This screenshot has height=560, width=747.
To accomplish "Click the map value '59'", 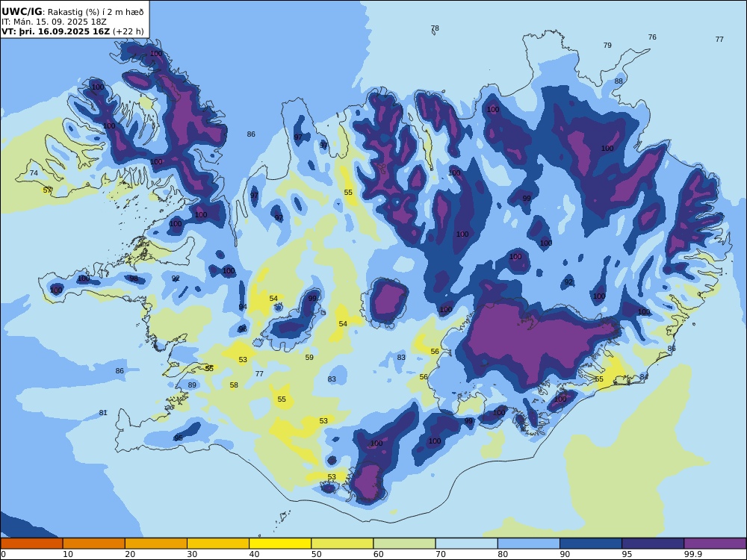I will [309, 357].
